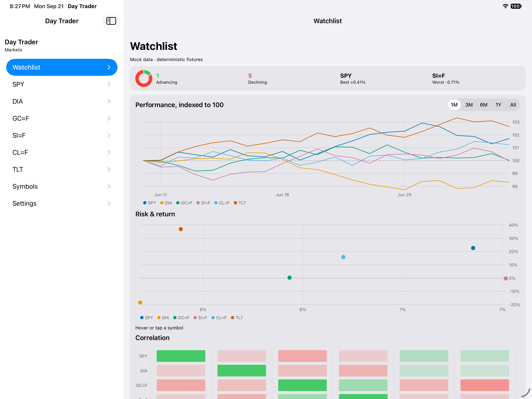Open DIA in the sidebar
532x399 pixels.
point(62,101)
